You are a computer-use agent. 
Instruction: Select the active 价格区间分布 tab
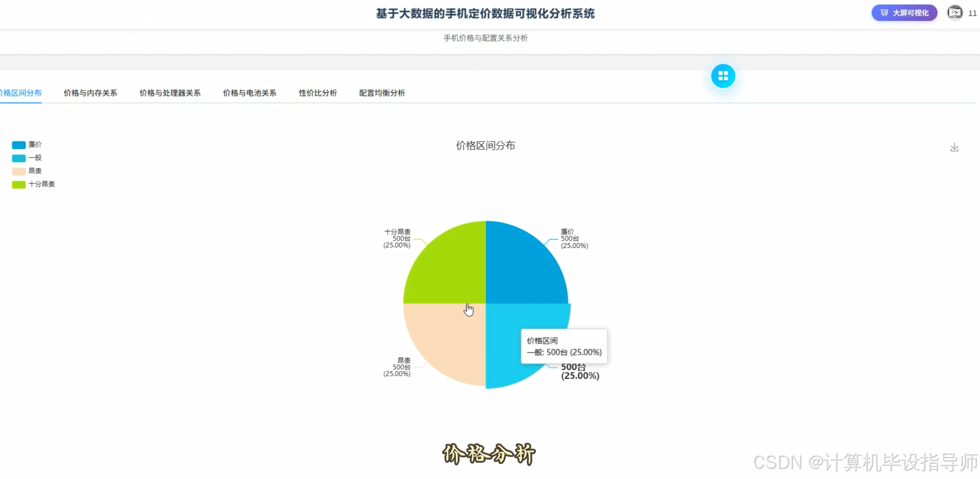click(21, 93)
